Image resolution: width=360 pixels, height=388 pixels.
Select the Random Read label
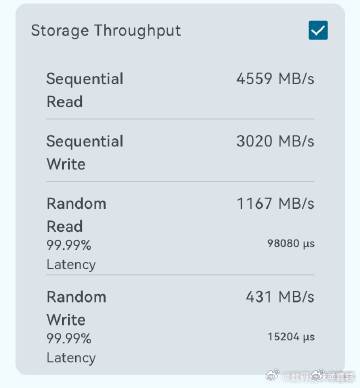coord(76,215)
